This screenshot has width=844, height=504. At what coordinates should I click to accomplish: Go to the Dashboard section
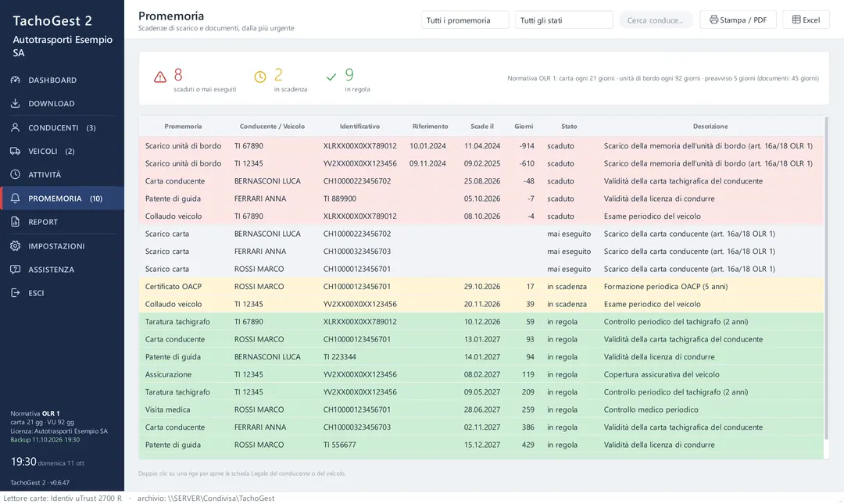(62, 80)
